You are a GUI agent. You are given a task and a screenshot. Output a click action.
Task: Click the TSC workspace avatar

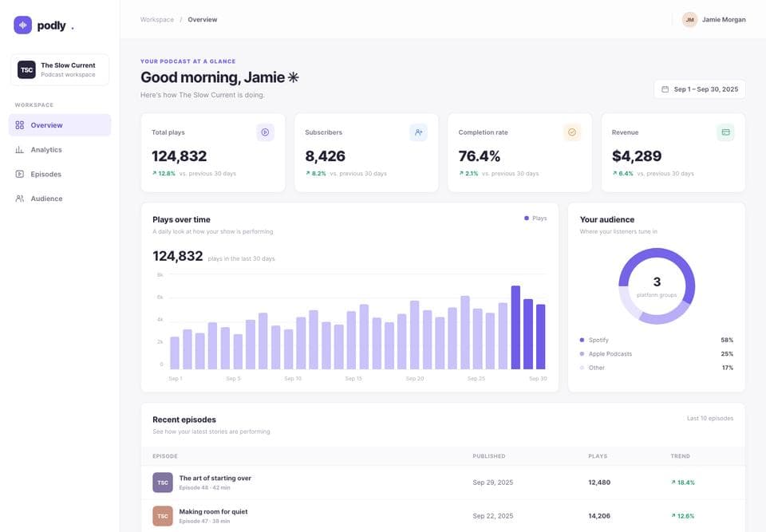coord(26,70)
